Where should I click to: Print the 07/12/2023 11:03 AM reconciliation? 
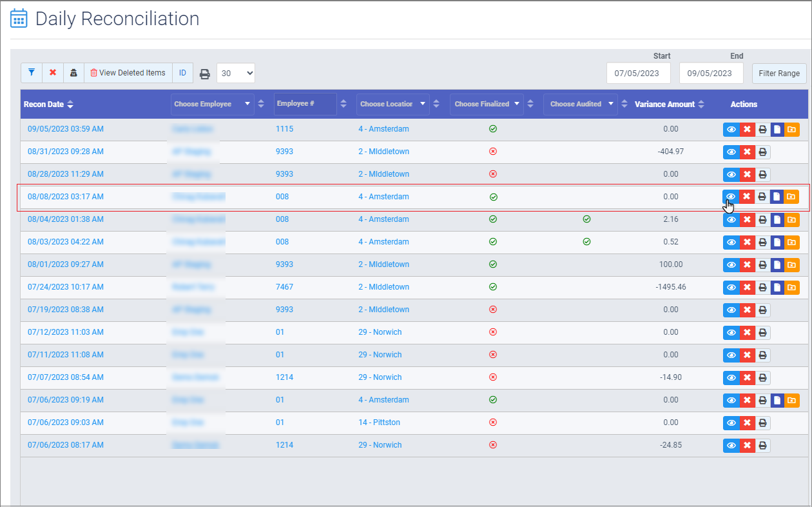pos(762,332)
